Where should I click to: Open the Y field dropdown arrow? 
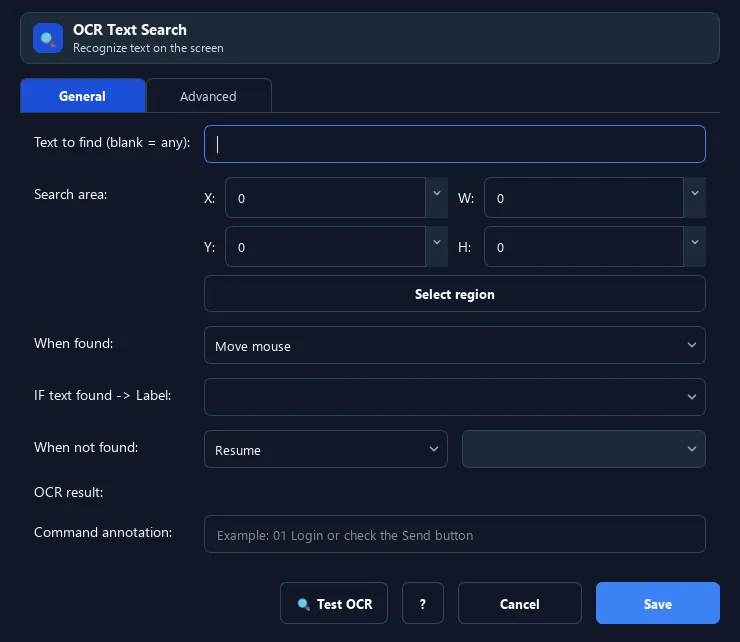click(437, 247)
